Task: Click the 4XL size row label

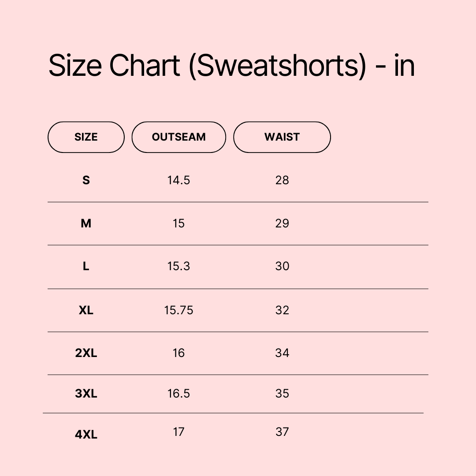Action: [86, 435]
